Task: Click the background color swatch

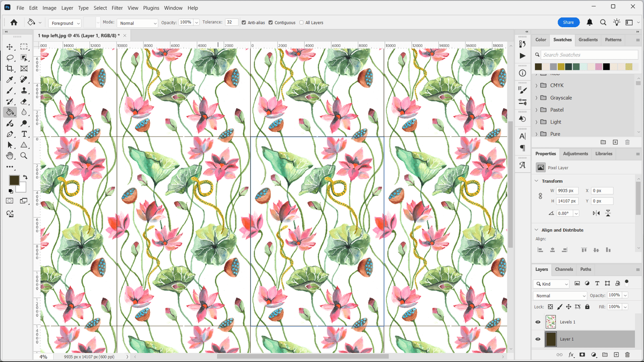Action: pyautogui.click(x=22, y=188)
